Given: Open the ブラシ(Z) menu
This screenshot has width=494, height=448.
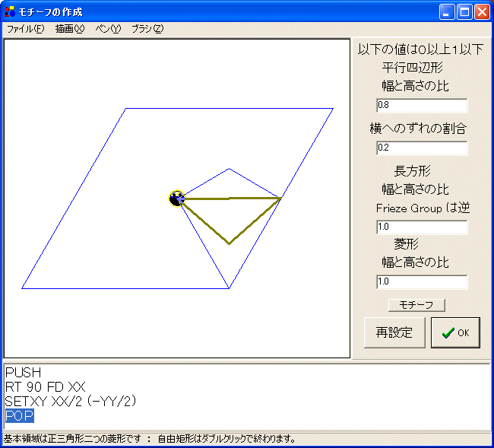Looking at the screenshot, I should pyautogui.click(x=147, y=29).
